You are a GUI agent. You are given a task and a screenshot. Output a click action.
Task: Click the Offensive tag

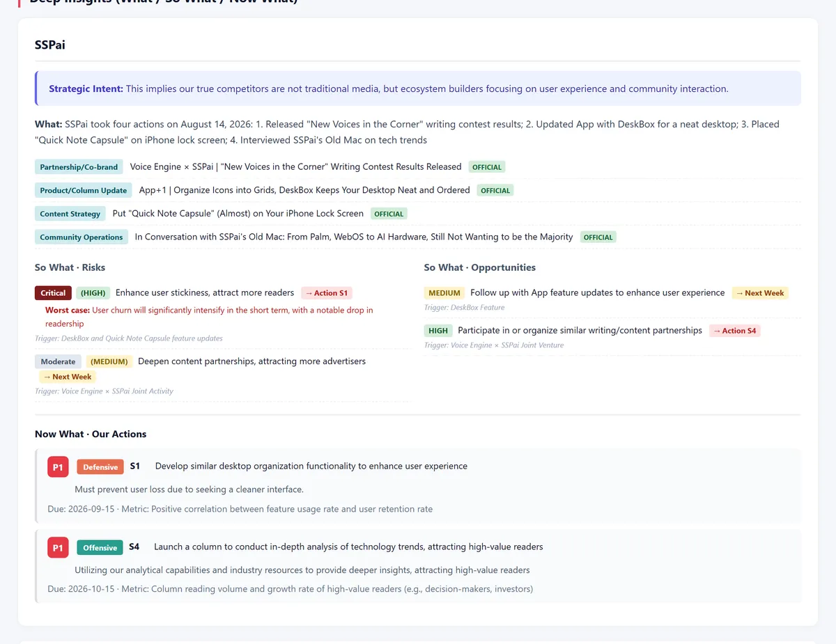click(100, 548)
